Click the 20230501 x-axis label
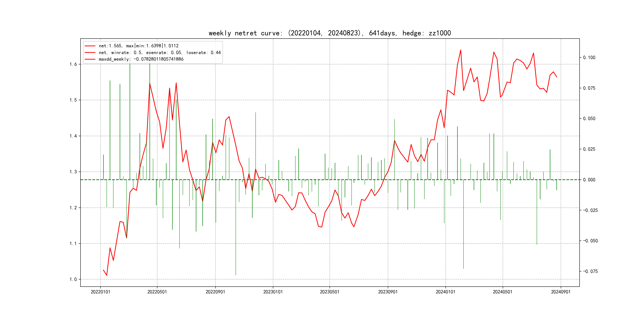Screen dimensions: 644x322 tap(330, 292)
